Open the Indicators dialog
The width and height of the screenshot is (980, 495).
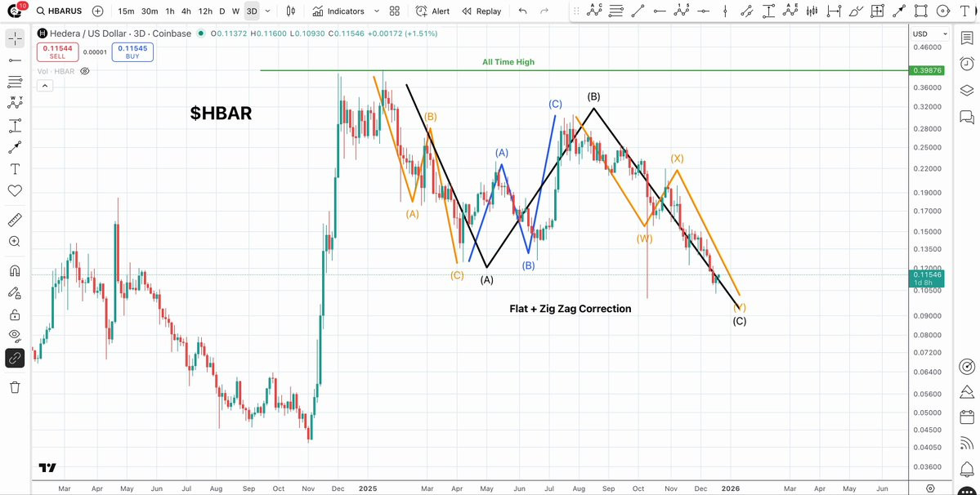click(x=338, y=11)
